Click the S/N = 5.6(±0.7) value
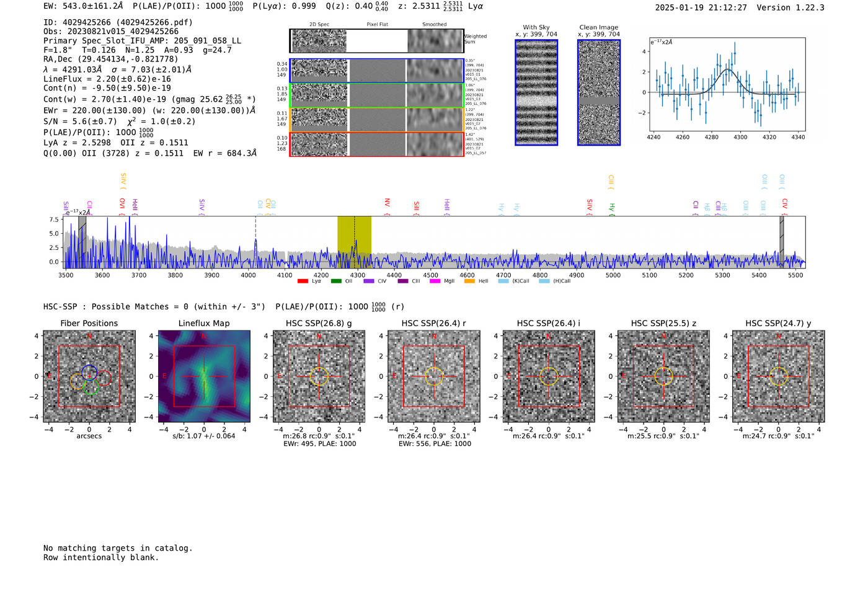This screenshot has height=591, width=868. [80, 122]
